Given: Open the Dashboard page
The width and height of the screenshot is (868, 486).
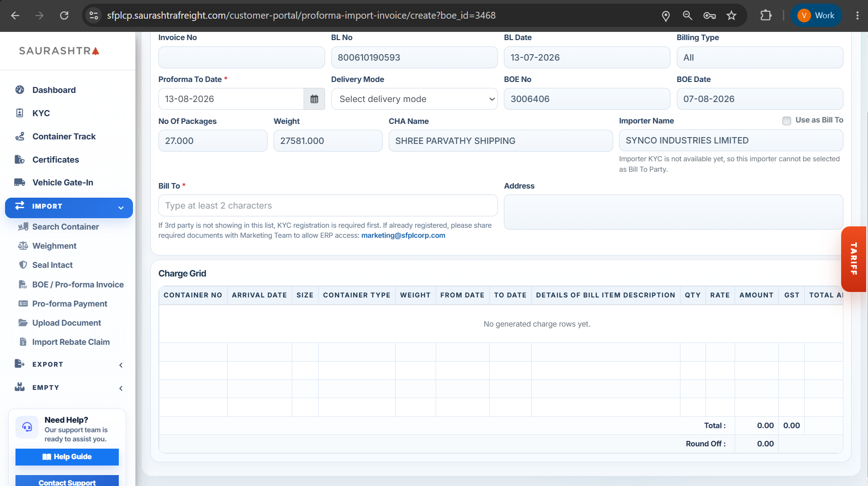Looking at the screenshot, I should coord(54,90).
